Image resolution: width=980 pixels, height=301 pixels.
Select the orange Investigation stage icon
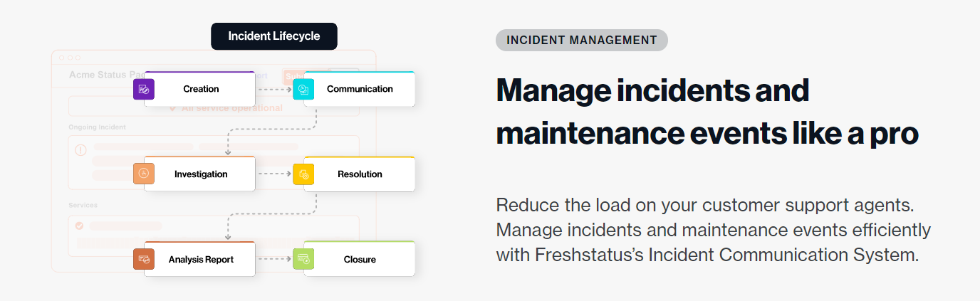[x=144, y=174]
